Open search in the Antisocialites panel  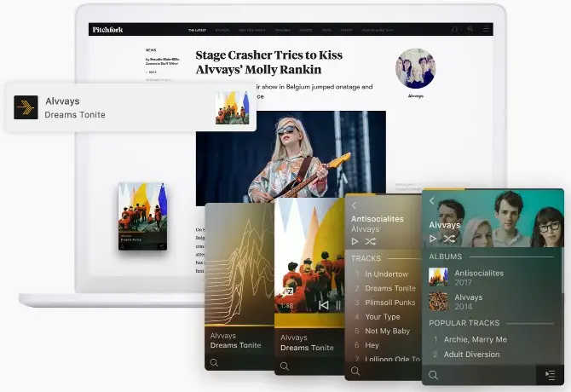pos(355,371)
